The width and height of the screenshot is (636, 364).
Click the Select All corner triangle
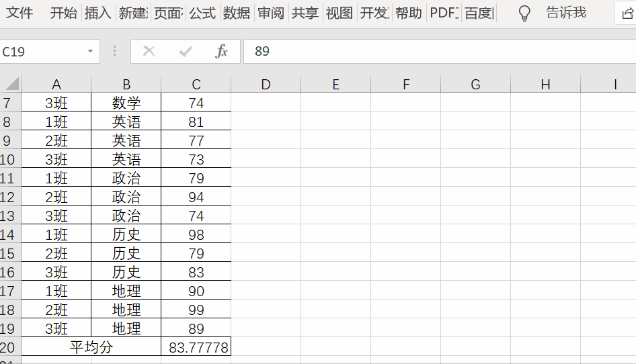point(11,84)
